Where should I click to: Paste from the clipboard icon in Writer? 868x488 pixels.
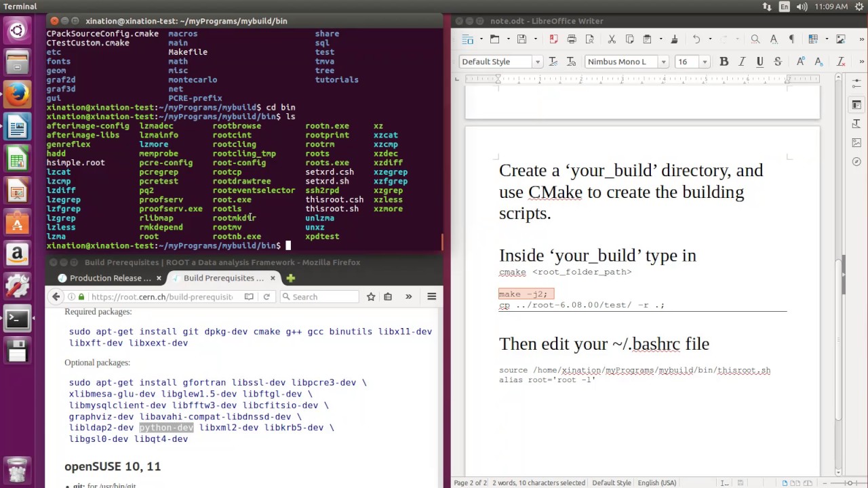[647, 39]
